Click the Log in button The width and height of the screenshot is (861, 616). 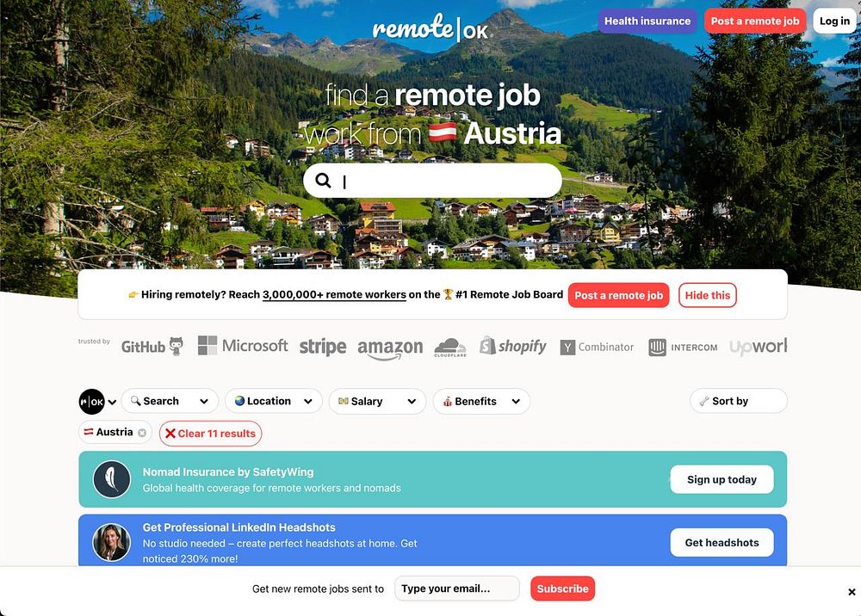click(834, 21)
